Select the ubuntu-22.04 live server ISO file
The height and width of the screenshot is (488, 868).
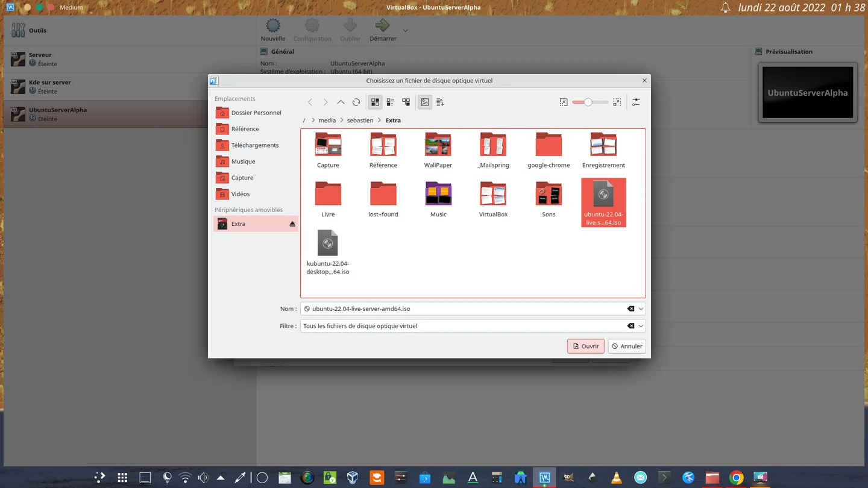pos(603,202)
